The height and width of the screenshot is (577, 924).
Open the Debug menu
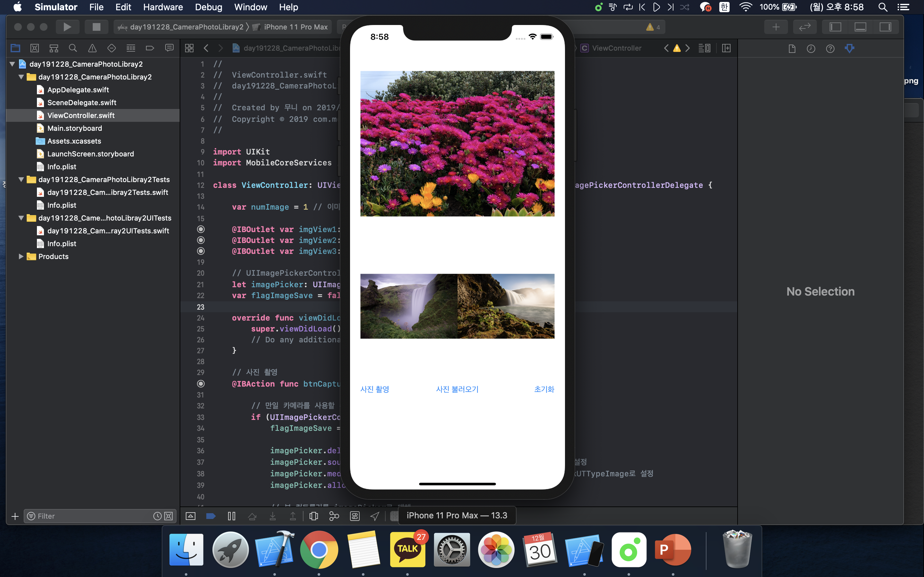[208, 7]
